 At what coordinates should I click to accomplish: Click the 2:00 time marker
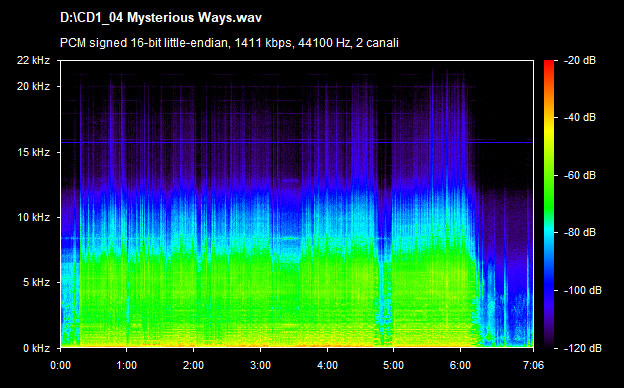(x=193, y=365)
